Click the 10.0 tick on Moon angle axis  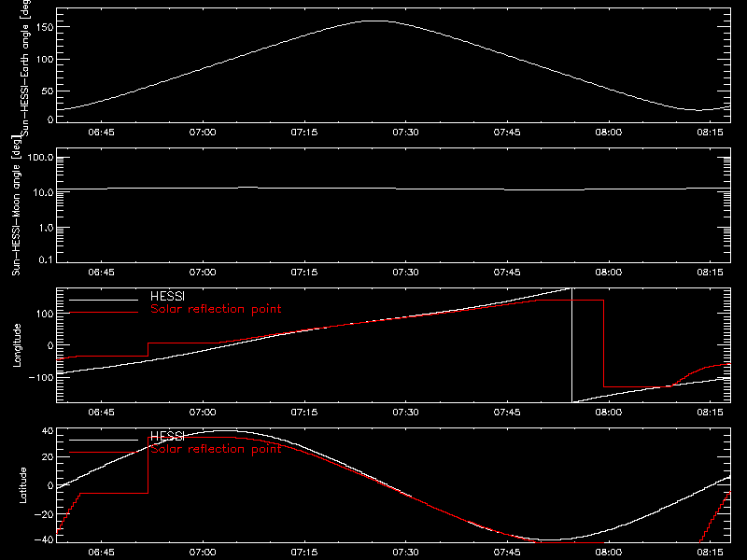[x=43, y=192]
